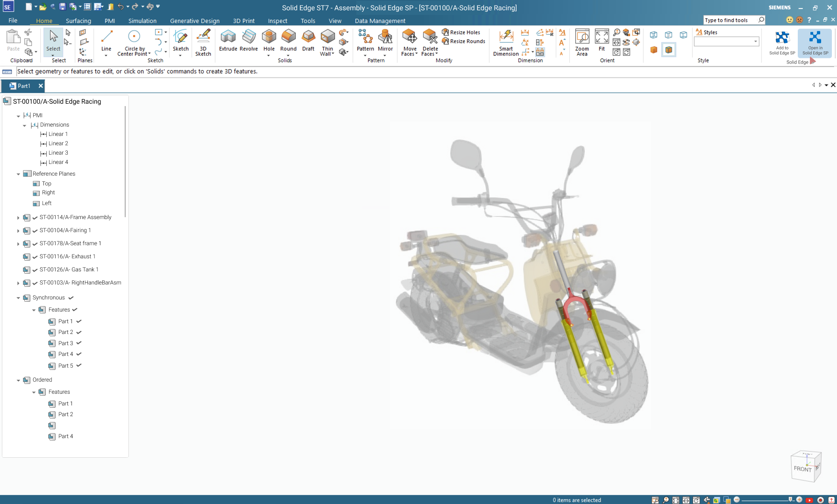Toggle check on Frame Assembly item

(x=35, y=218)
